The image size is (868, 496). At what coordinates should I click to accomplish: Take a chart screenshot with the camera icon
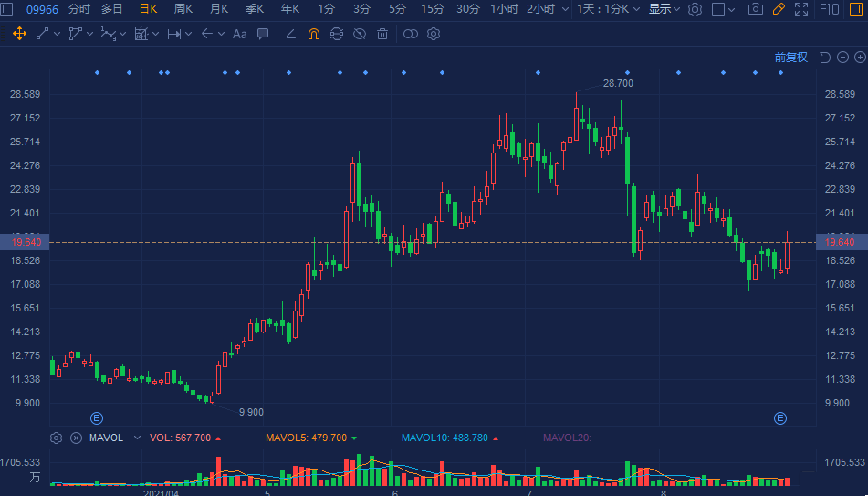click(755, 9)
